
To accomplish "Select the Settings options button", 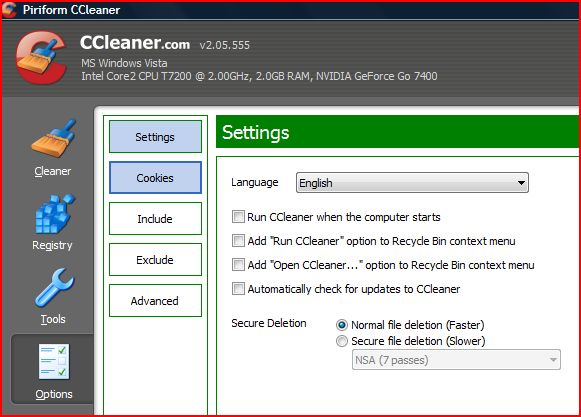I will (155, 136).
